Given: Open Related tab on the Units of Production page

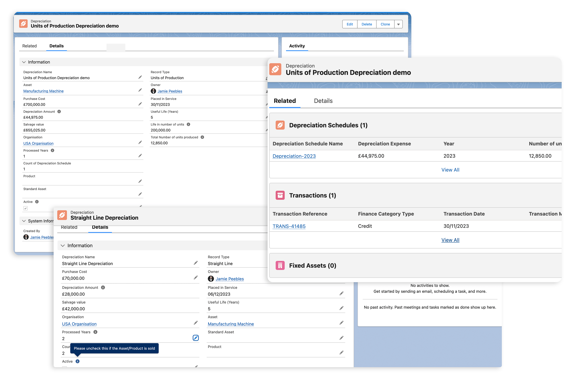Looking at the screenshot, I should click(30, 46).
